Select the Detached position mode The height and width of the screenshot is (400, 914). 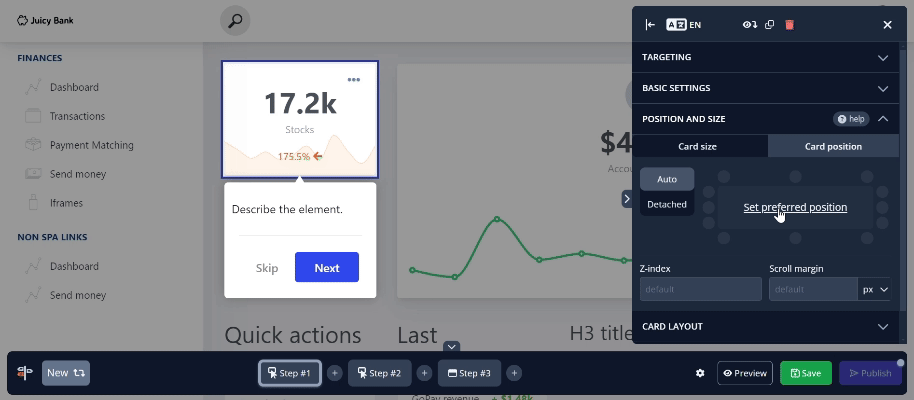click(x=667, y=204)
